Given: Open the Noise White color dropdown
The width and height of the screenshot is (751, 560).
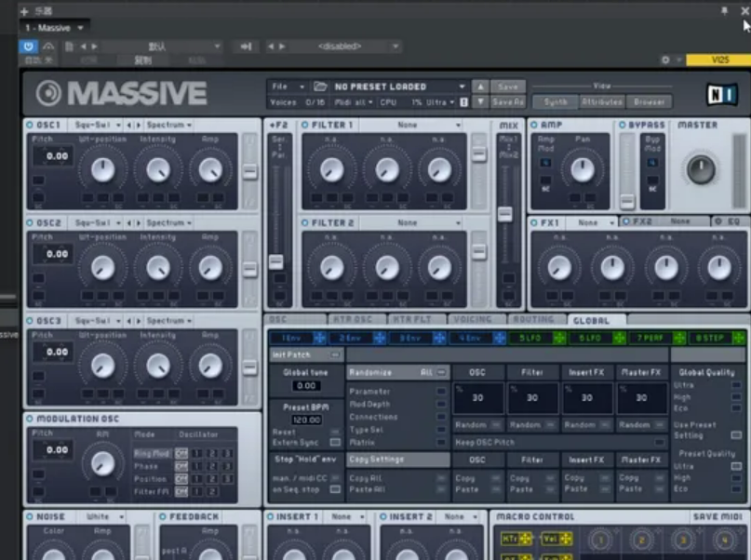Looking at the screenshot, I should click(104, 517).
